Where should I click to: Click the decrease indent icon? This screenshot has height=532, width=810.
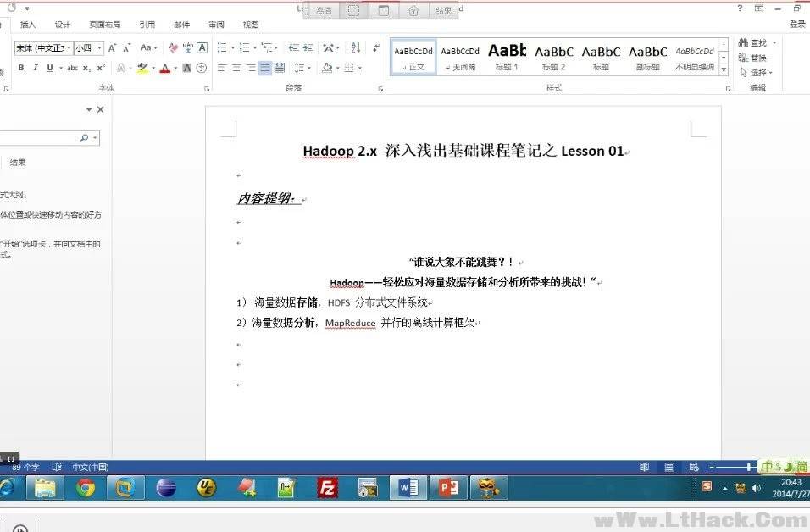coord(294,48)
